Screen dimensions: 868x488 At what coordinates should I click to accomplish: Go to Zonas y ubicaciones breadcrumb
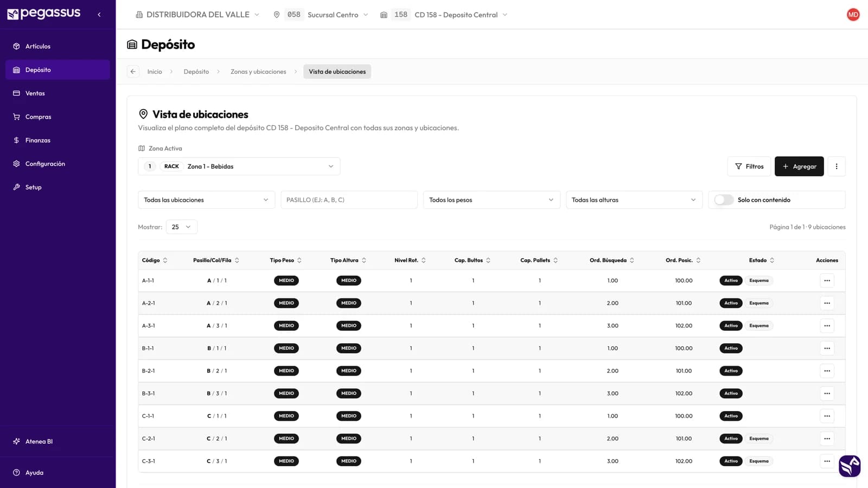(258, 72)
